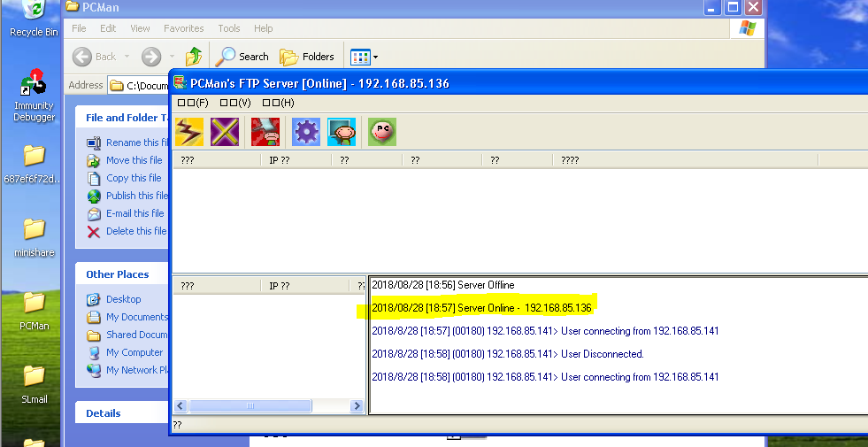This screenshot has width=868, height=447.
Task: Toggle the Folders pane in Explorer
Action: tap(307, 57)
